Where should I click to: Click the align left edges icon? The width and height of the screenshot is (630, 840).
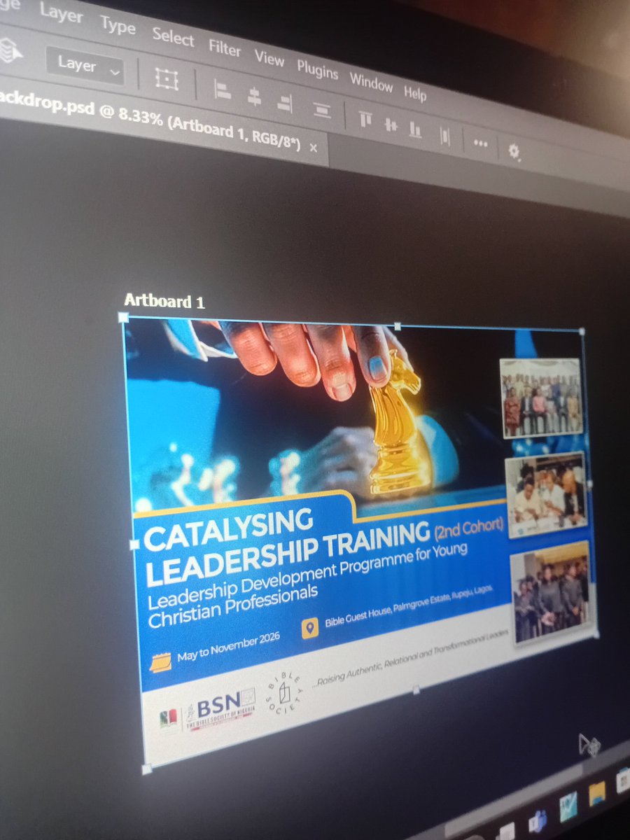[x=222, y=90]
